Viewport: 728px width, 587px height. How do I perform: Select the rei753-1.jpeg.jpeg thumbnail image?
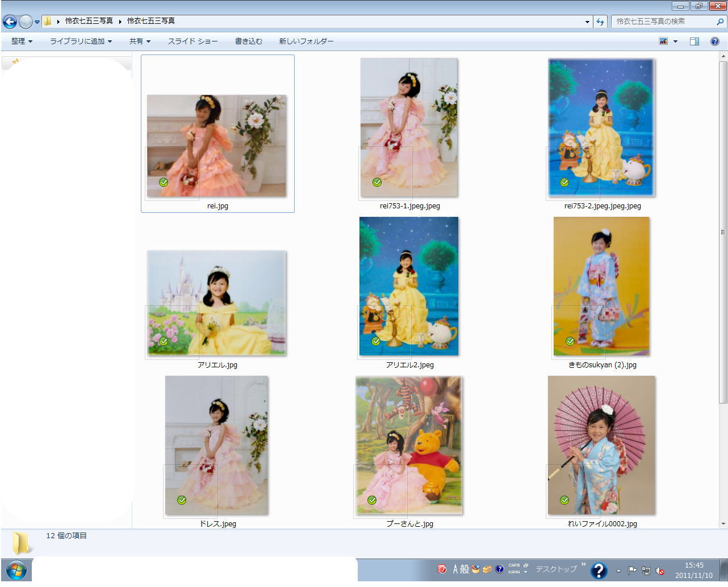(x=409, y=127)
